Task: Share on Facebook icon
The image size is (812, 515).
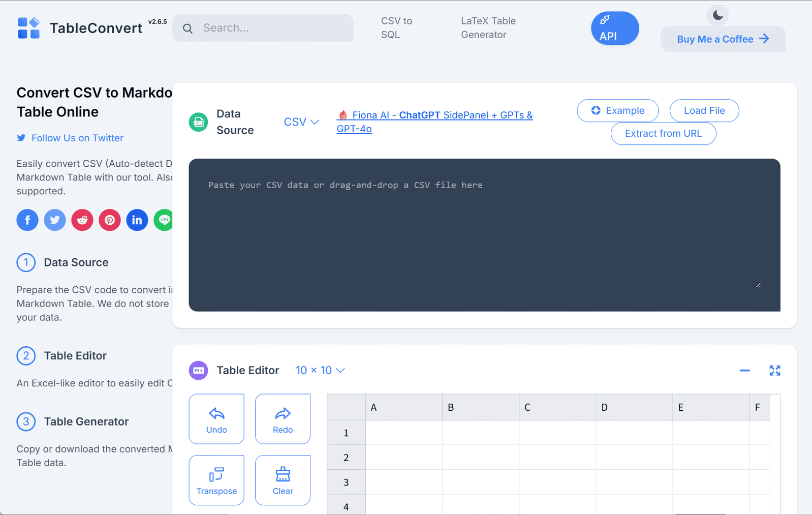Action: point(27,220)
